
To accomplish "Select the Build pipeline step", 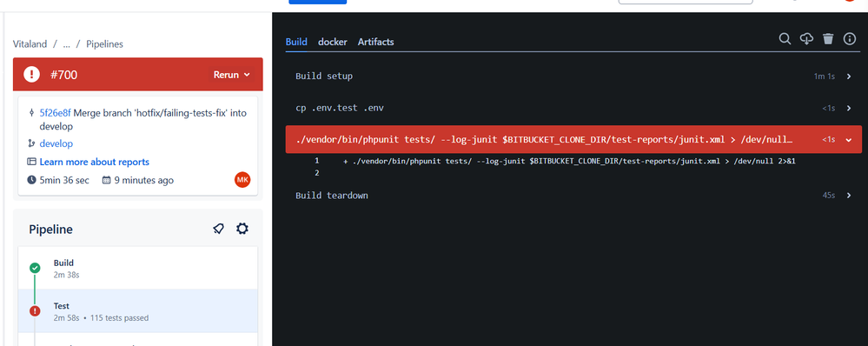I will click(138, 268).
